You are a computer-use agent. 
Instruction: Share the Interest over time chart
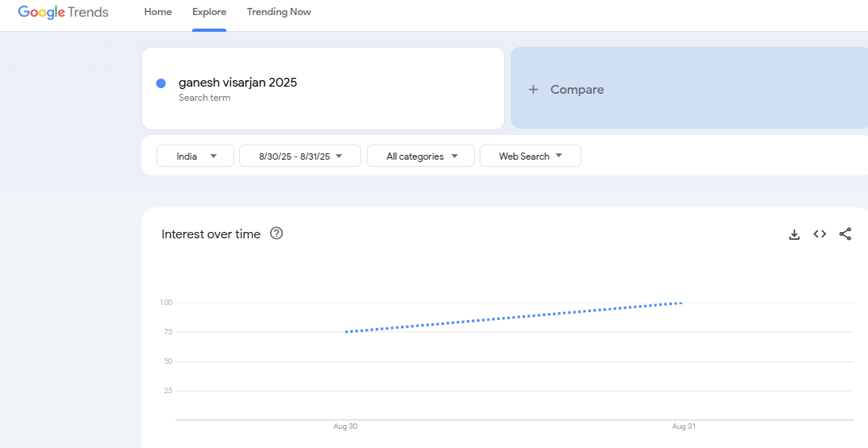pyautogui.click(x=845, y=234)
